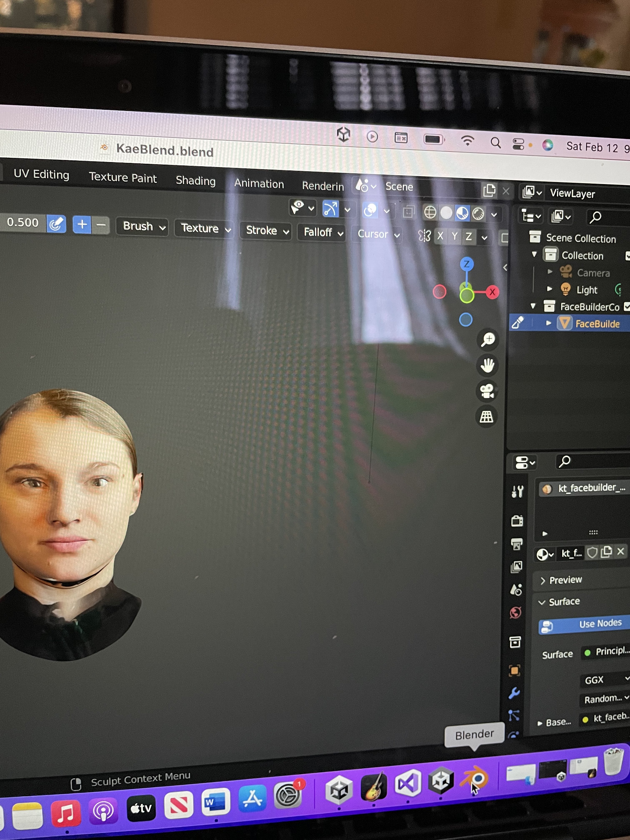Select solid viewport shading
Screen dimensions: 630x840
click(x=446, y=213)
